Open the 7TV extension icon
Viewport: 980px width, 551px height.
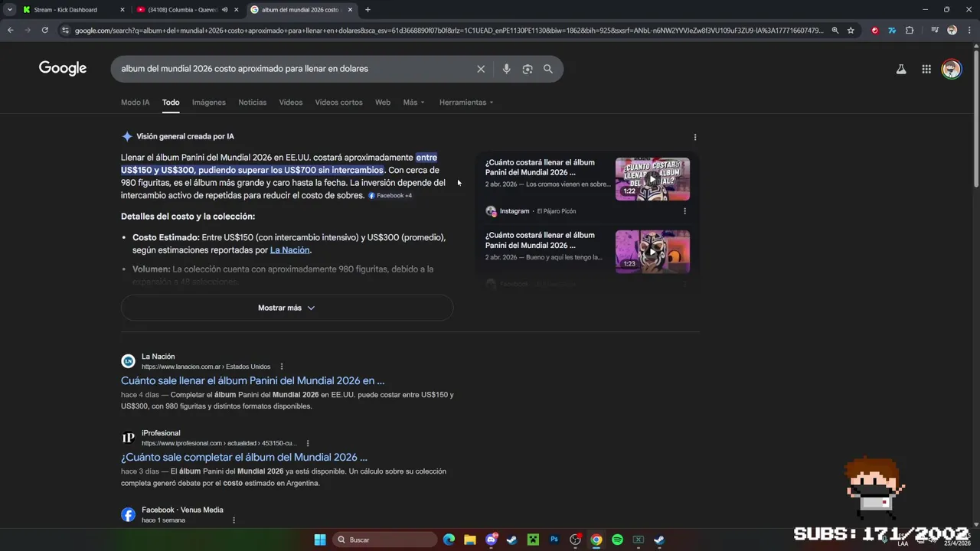click(892, 30)
